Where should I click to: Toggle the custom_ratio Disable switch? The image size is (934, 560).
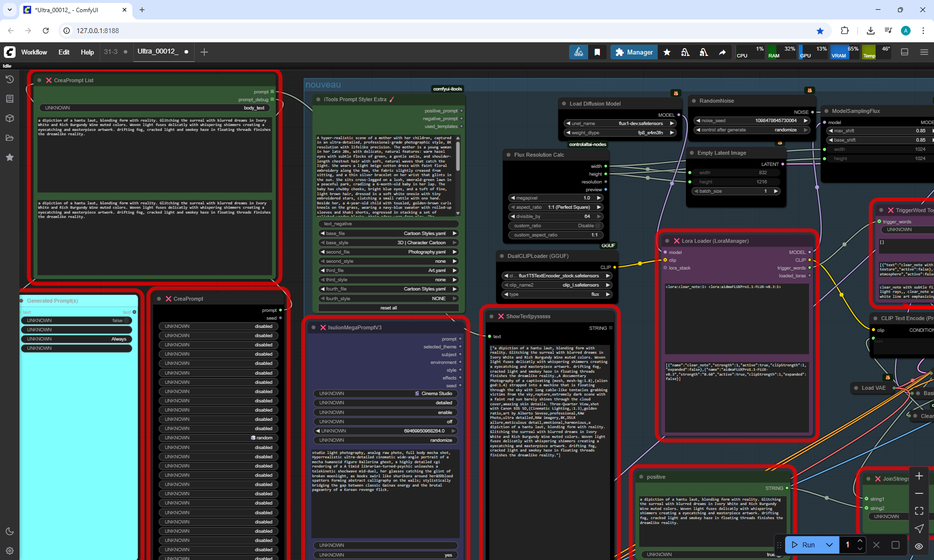[598, 226]
